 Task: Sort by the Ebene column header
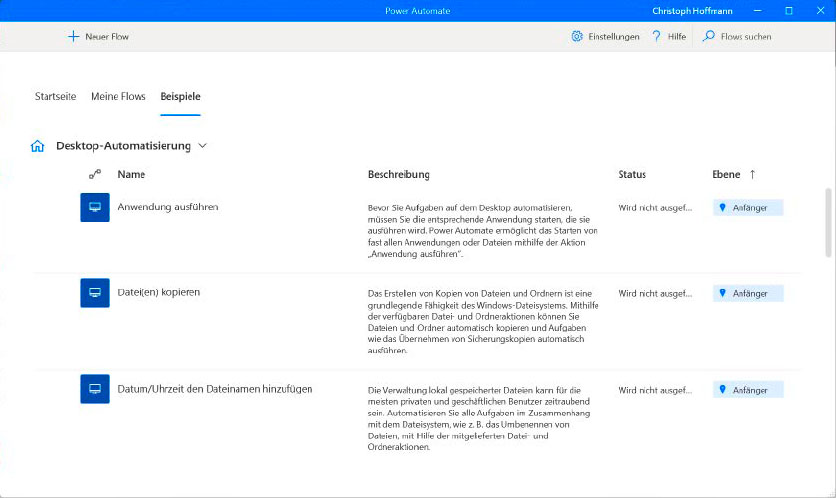tap(726, 174)
